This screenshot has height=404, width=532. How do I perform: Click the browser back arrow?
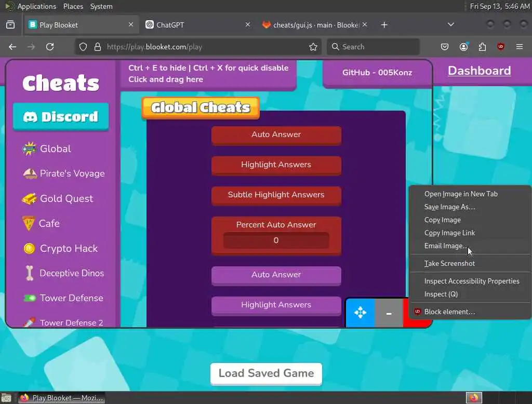pyautogui.click(x=12, y=47)
